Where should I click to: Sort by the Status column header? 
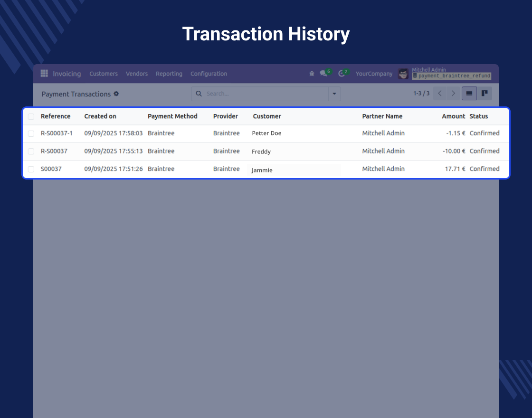pos(479,116)
